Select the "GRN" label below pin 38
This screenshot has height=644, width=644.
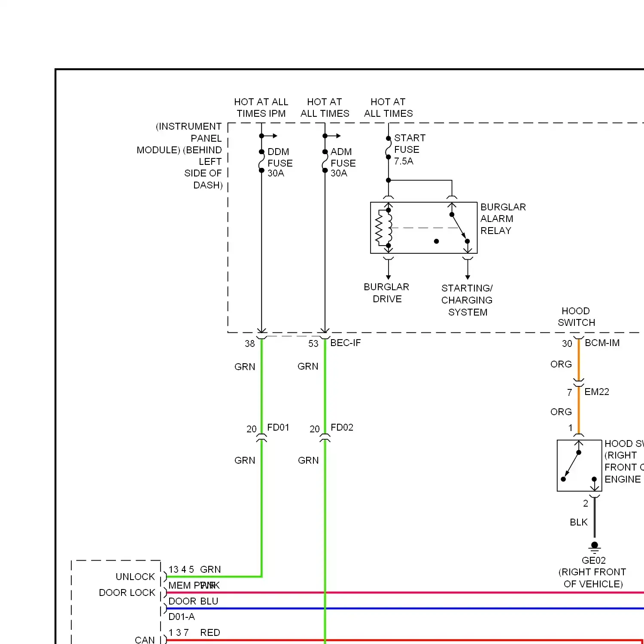point(245,367)
